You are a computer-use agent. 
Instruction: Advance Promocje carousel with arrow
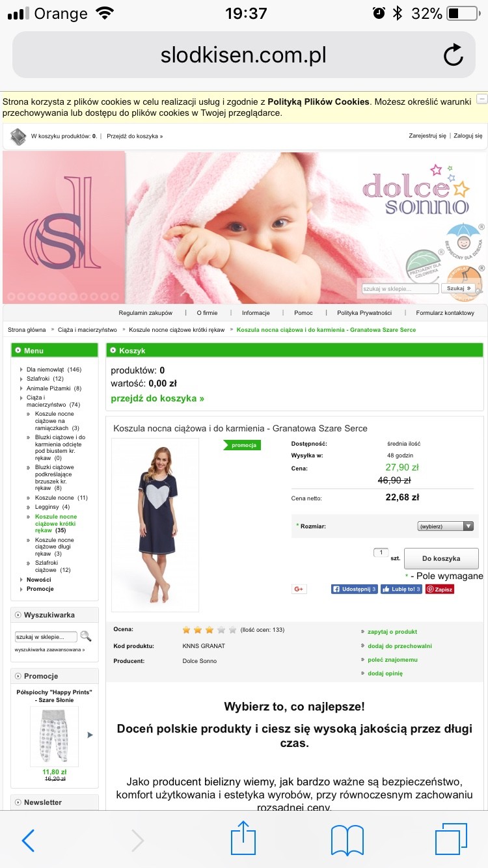click(90, 735)
